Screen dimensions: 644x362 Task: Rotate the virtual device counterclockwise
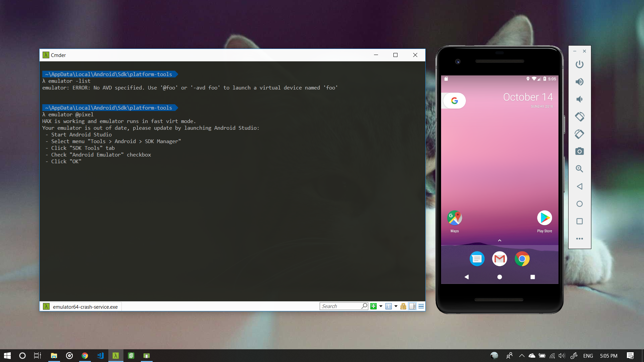[580, 117]
